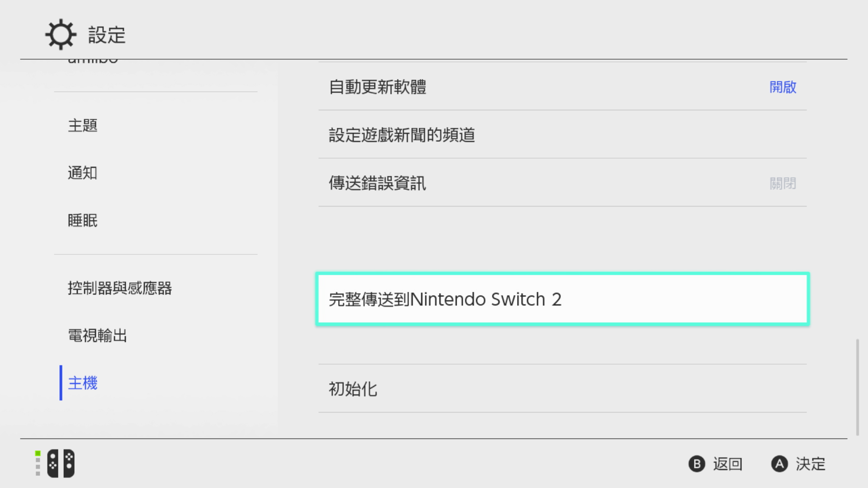Select the 主題 settings entry

pos(83,126)
